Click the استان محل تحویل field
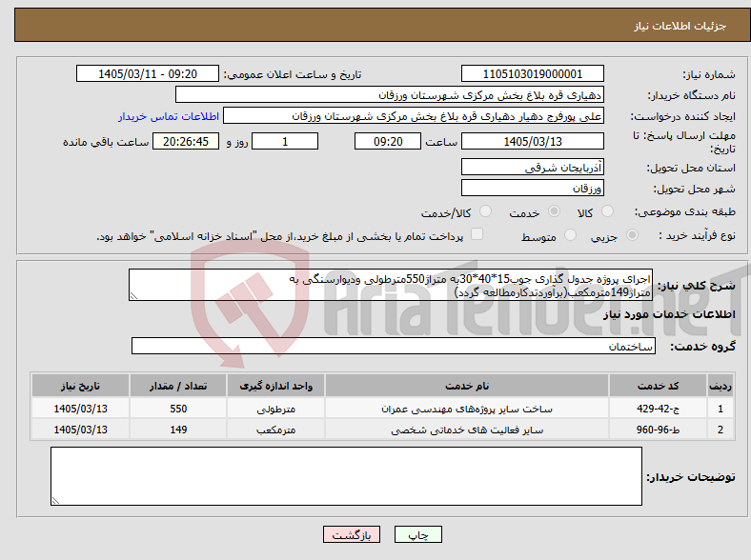The height and width of the screenshot is (560, 751). point(533,167)
